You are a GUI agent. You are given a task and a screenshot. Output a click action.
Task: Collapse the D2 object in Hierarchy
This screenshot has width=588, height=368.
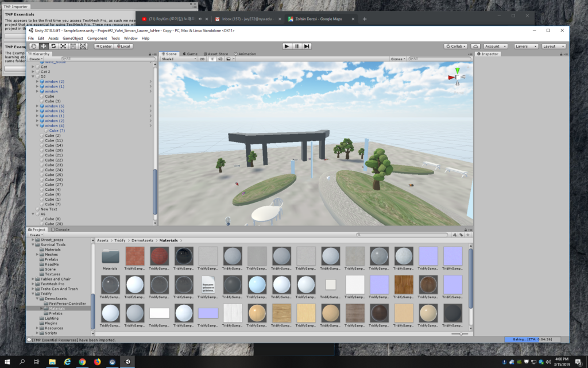tap(33, 76)
